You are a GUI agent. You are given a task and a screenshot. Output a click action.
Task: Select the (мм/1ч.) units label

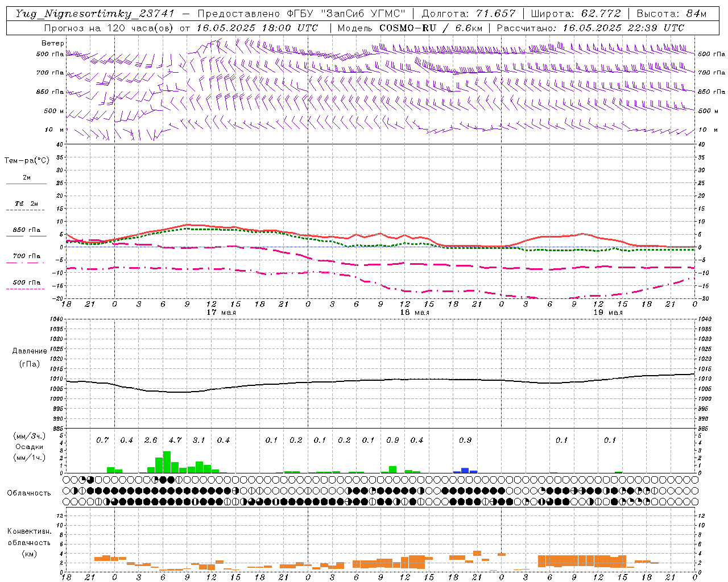click(30, 458)
